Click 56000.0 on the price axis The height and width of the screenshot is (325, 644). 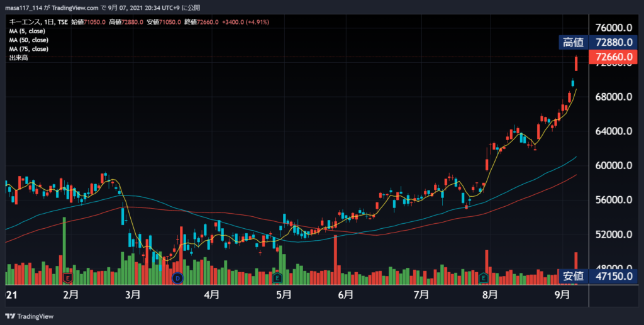pos(614,200)
